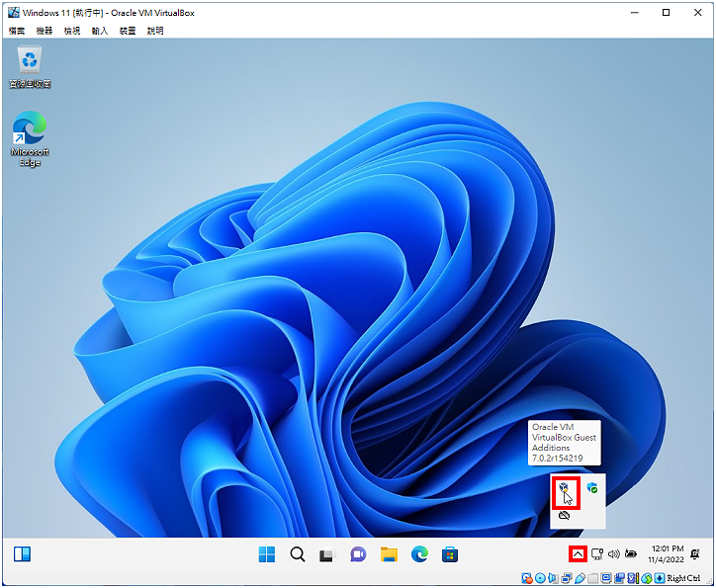
Task: Click VirtualBox recording status icon
Action: 620,578
